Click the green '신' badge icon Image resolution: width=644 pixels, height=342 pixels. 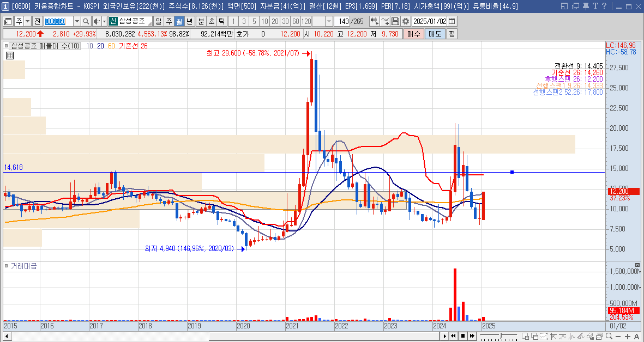click(x=113, y=21)
